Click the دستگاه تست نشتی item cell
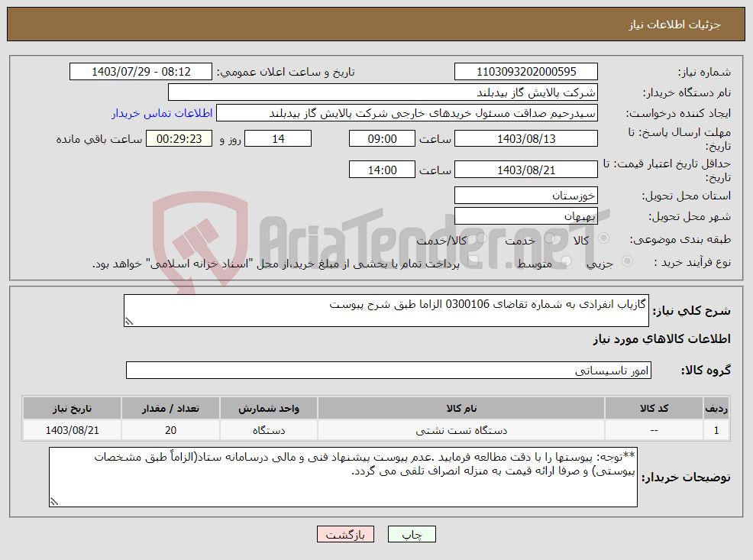This screenshot has height=560, width=753. pos(461,430)
